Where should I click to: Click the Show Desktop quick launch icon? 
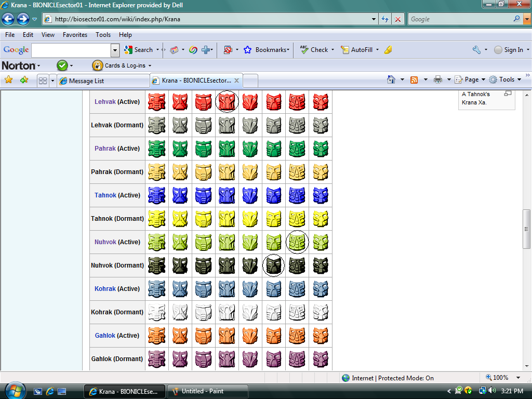point(62,392)
